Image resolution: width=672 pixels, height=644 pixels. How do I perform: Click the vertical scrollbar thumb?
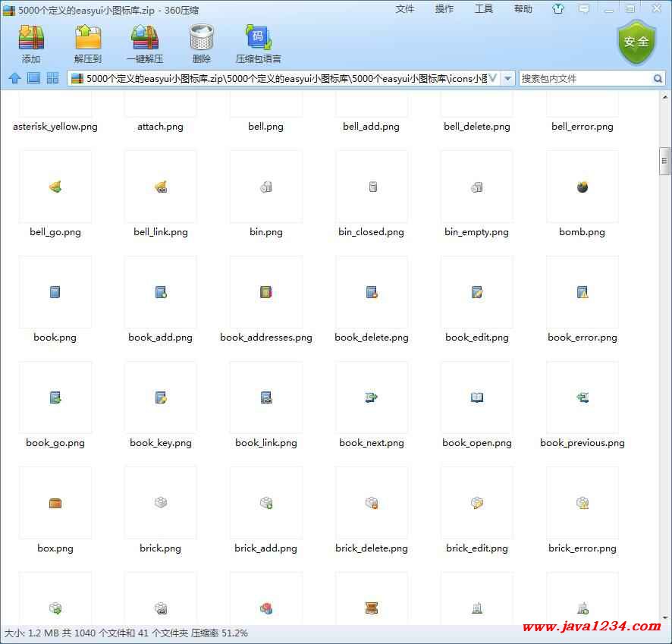664,161
